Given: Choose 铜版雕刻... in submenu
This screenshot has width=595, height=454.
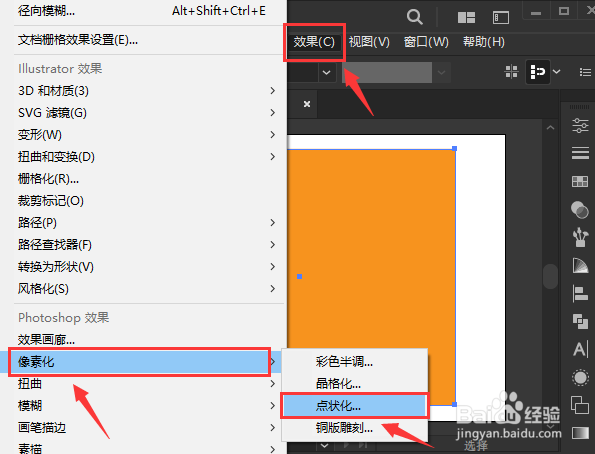Looking at the screenshot, I should (354, 428).
